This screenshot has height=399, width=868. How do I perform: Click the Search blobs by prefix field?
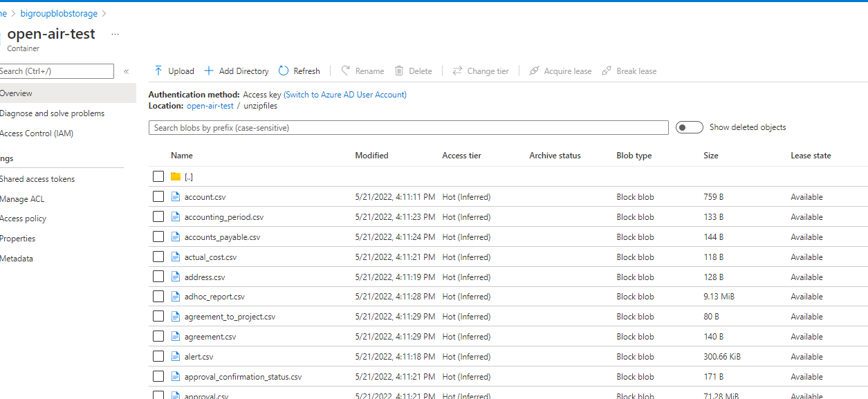point(409,128)
